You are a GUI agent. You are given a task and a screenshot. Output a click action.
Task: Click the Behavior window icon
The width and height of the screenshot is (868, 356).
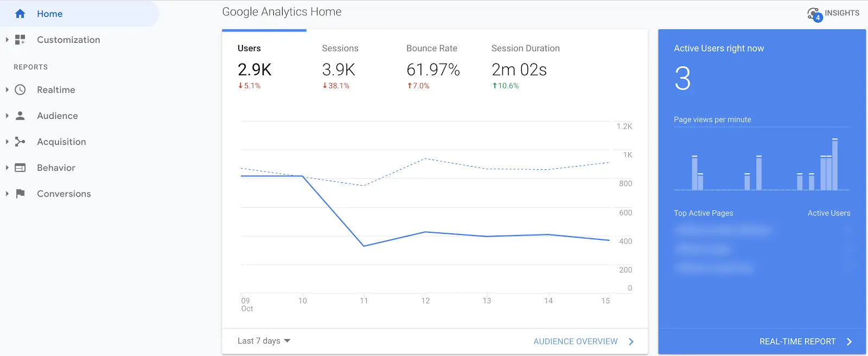(20, 168)
